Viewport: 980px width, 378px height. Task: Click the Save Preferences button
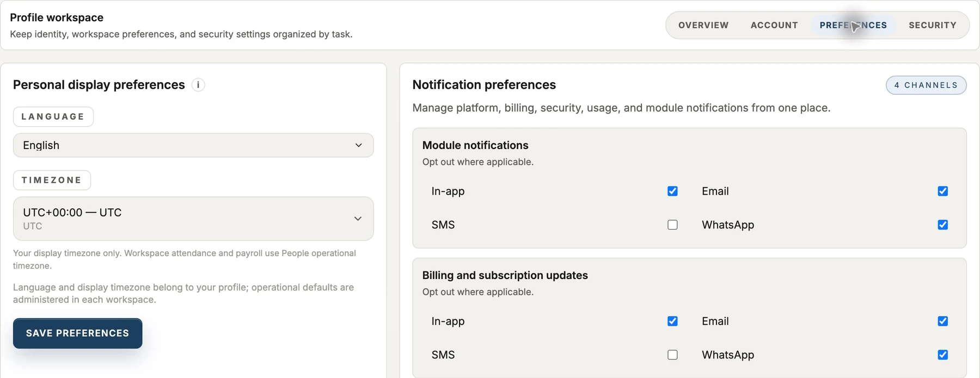tap(78, 333)
